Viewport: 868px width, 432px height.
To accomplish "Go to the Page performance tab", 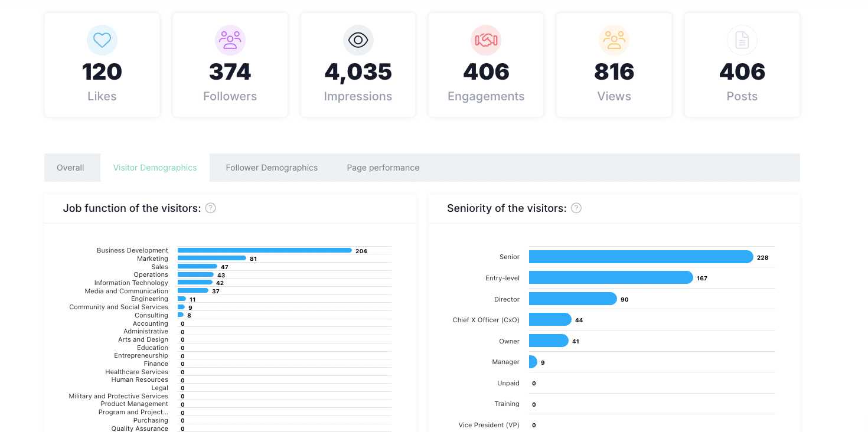I will pyautogui.click(x=383, y=168).
